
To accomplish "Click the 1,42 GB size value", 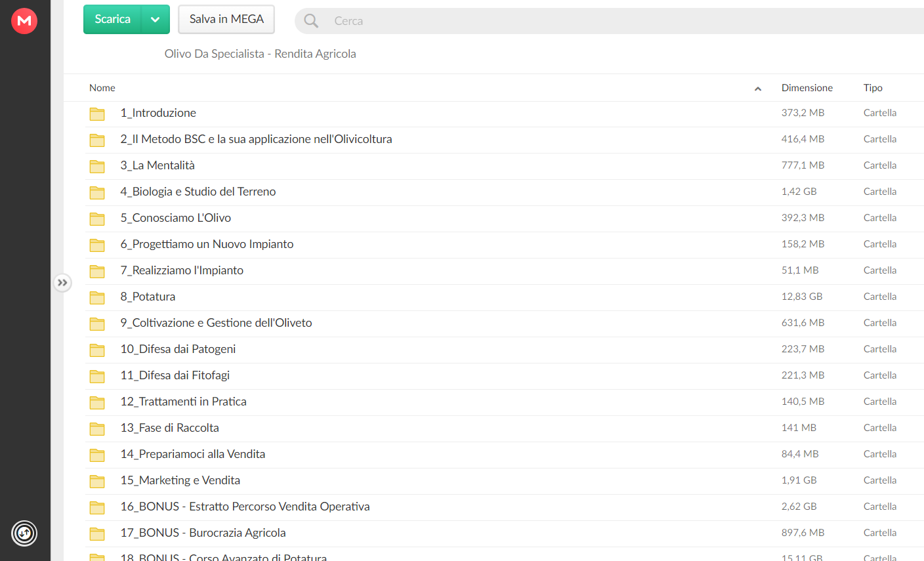I will pyautogui.click(x=799, y=192).
